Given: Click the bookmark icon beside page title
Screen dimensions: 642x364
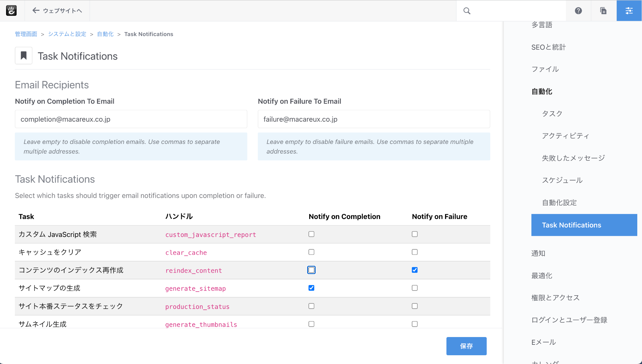Looking at the screenshot, I should coord(24,56).
